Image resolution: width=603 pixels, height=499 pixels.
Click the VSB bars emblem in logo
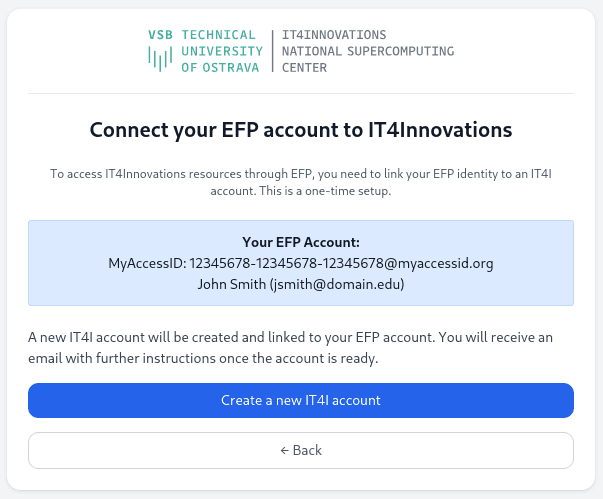(x=160, y=59)
